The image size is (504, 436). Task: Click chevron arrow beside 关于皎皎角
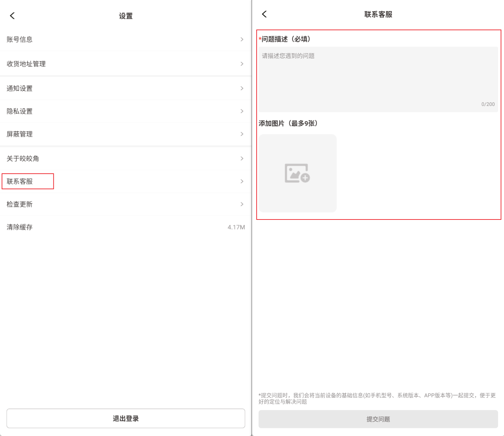pyautogui.click(x=242, y=158)
